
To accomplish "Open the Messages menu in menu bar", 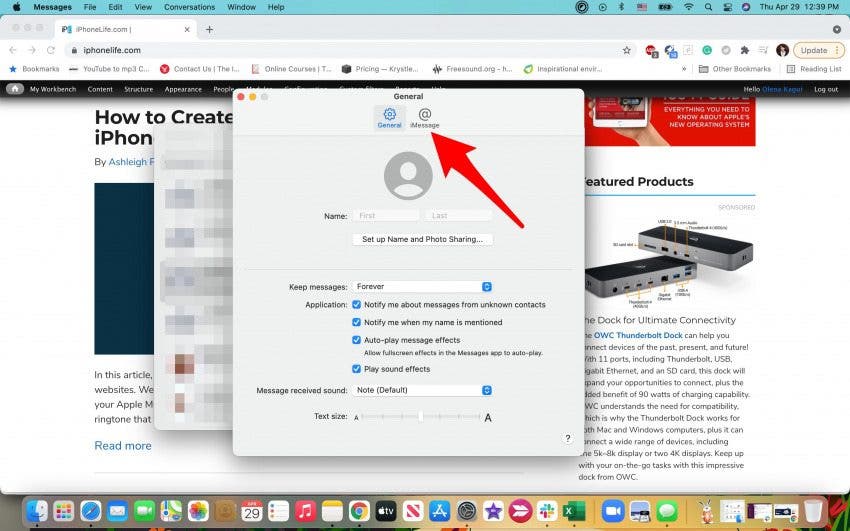I will point(53,7).
